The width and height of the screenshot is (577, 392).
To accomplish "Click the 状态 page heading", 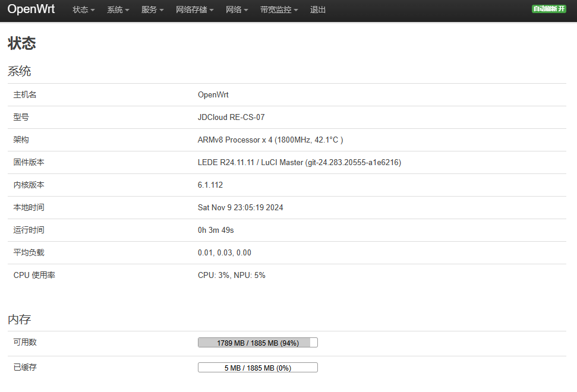I will 22,43.
